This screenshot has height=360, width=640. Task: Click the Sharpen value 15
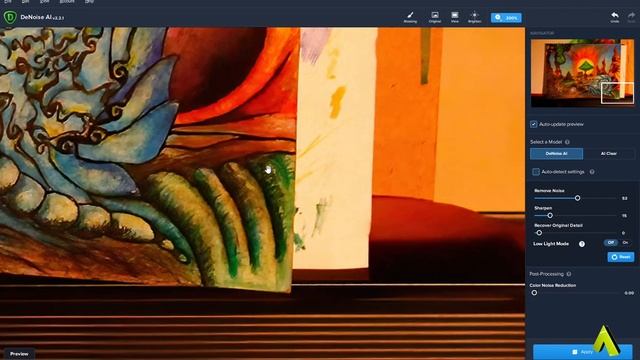[x=624, y=216]
